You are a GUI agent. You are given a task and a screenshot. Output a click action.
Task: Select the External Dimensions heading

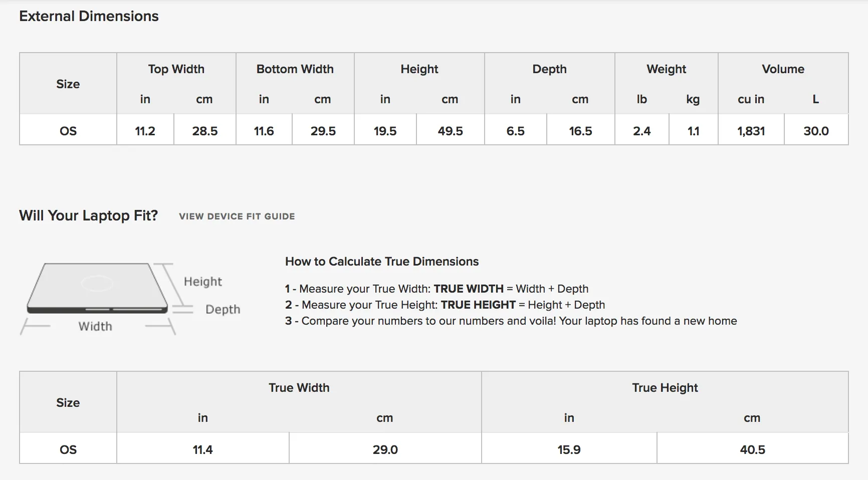coord(89,16)
